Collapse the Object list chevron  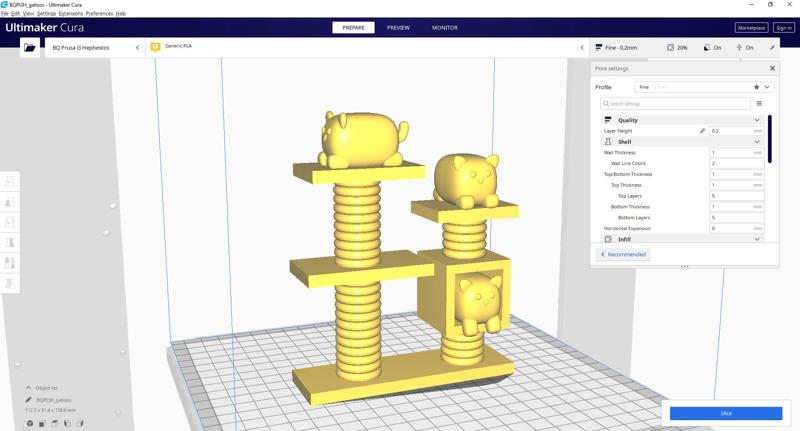coord(29,388)
